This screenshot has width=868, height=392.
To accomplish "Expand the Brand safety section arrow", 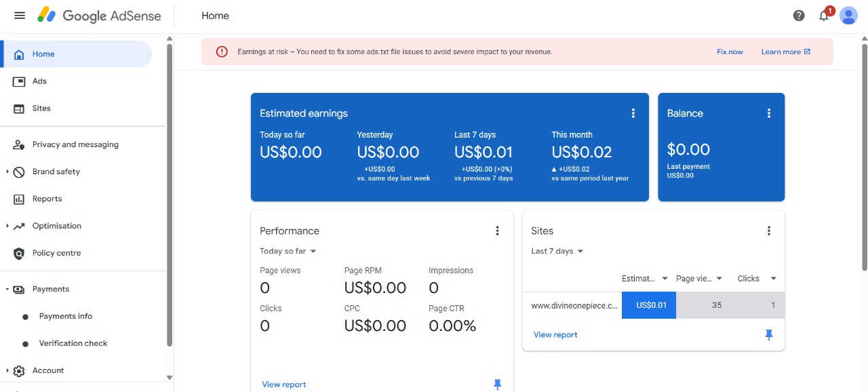I will point(7,172).
